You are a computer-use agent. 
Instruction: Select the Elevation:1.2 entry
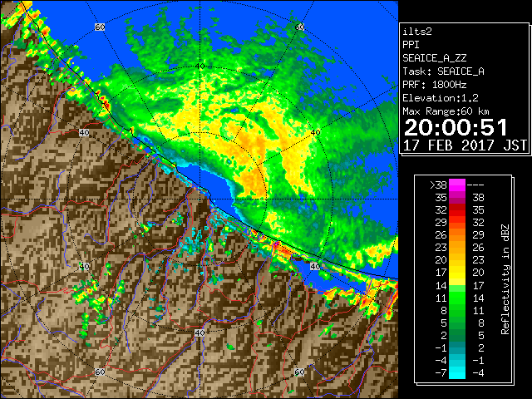pyautogui.click(x=441, y=98)
